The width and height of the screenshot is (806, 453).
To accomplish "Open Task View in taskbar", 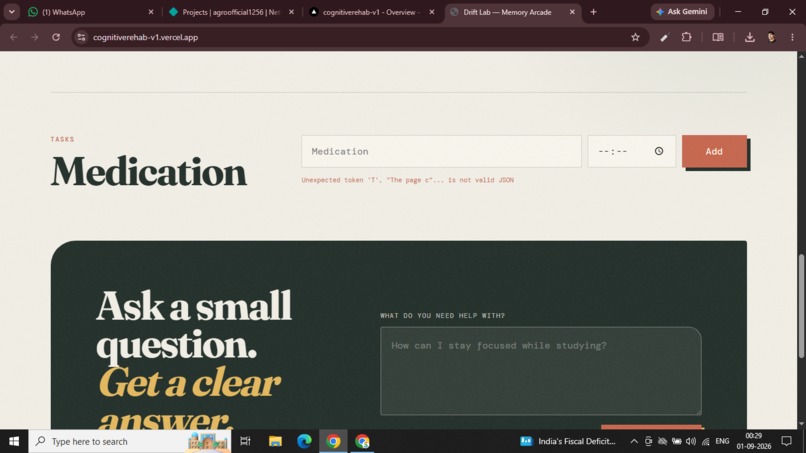I will pos(245,441).
